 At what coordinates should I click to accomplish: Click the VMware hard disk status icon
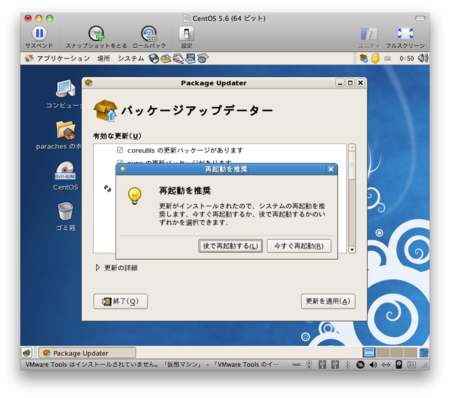tap(295, 365)
